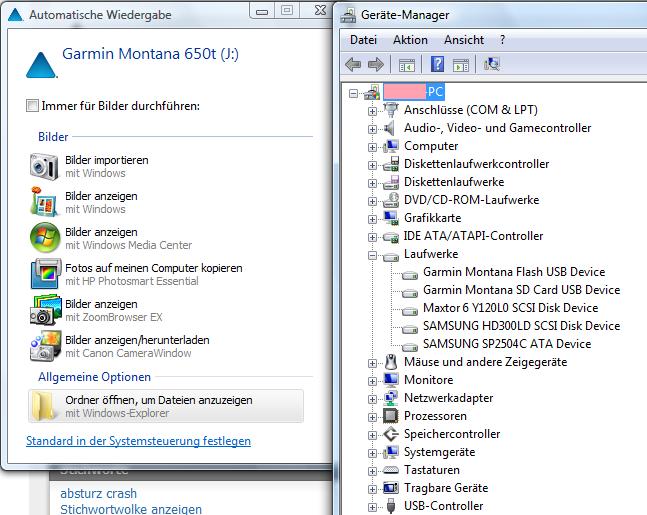This screenshot has width=647, height=515.
Task: Expand the Speichercontroller node
Action: click(x=372, y=435)
